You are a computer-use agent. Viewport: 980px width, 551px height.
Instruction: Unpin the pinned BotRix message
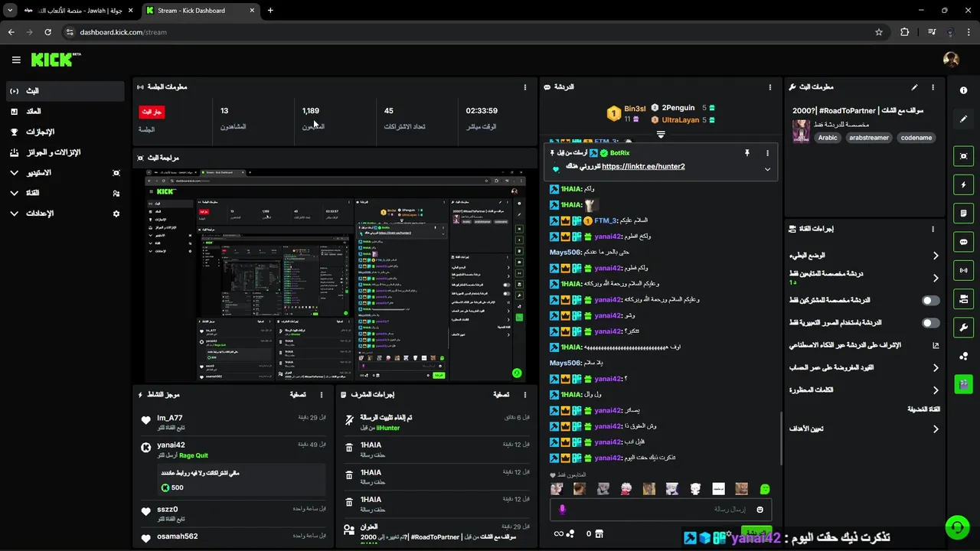click(747, 154)
